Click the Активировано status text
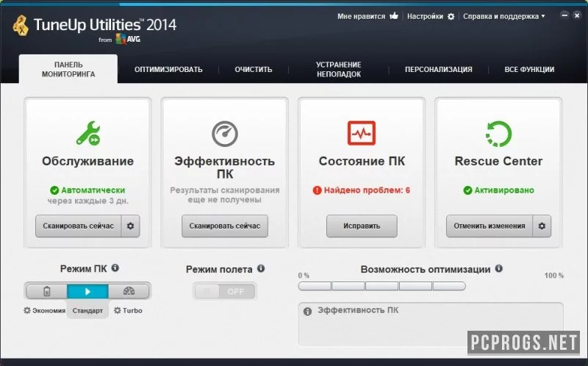This screenshot has height=366, width=588. 504,190
